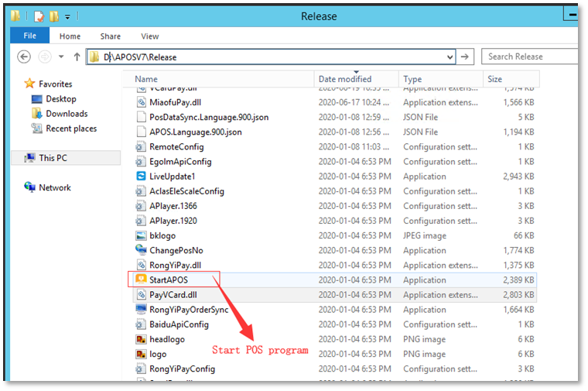Sort by the Size column header
The height and width of the screenshot is (391, 588).
tap(511, 79)
